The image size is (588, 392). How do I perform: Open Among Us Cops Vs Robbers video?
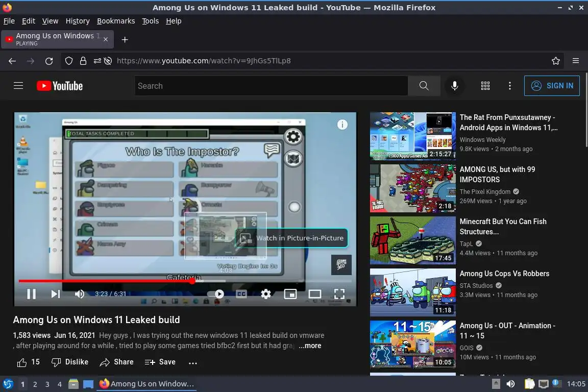click(504, 274)
